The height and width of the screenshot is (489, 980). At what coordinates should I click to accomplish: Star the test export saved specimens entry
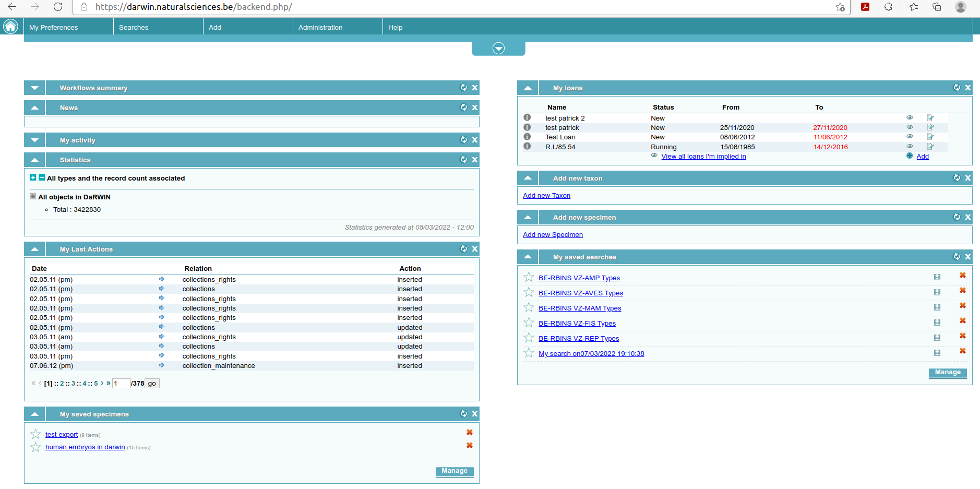coord(35,434)
